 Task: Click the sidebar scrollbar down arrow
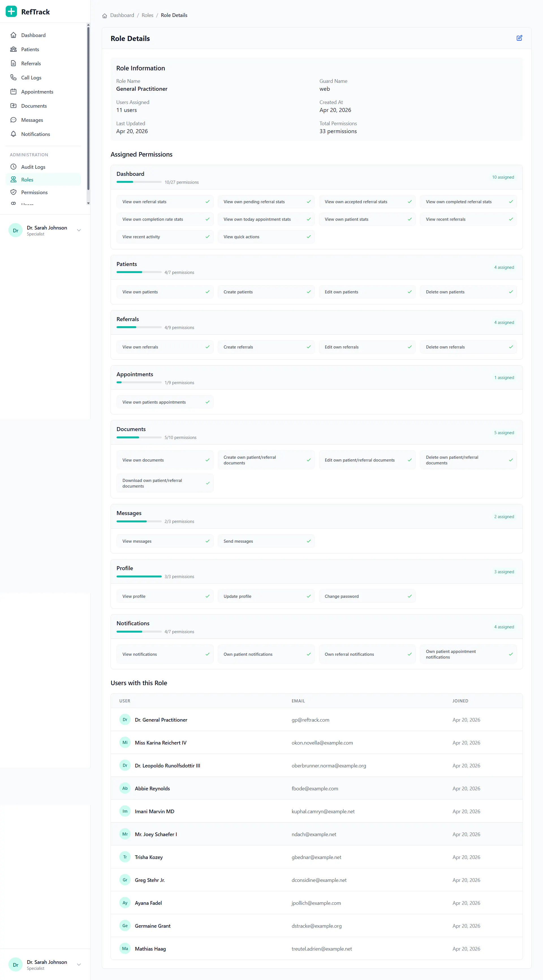[x=88, y=203]
